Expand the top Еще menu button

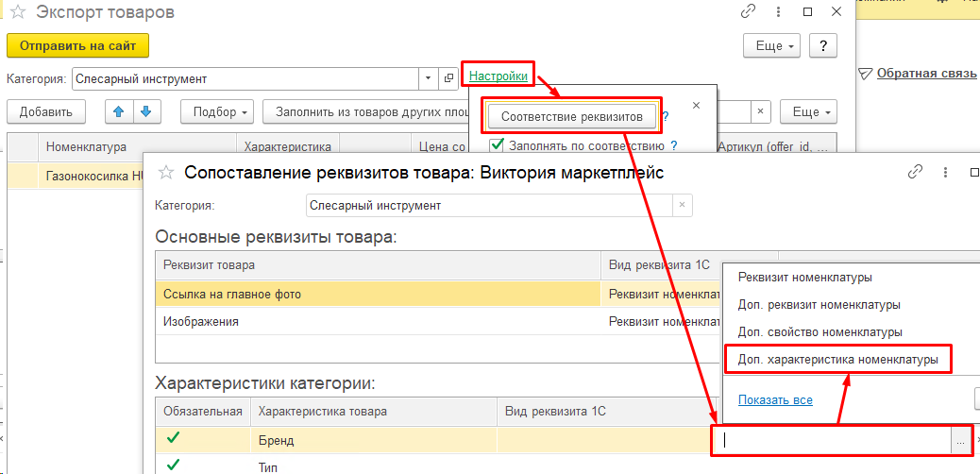[x=772, y=45]
